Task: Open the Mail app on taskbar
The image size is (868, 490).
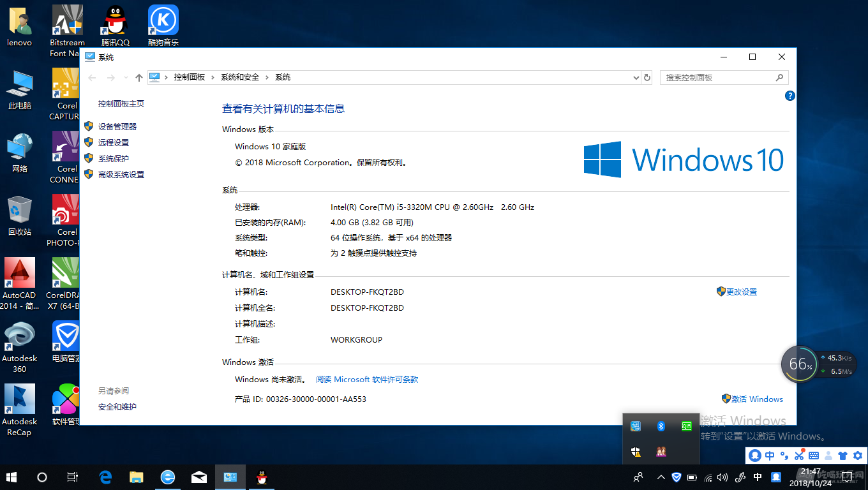Action: click(x=198, y=477)
